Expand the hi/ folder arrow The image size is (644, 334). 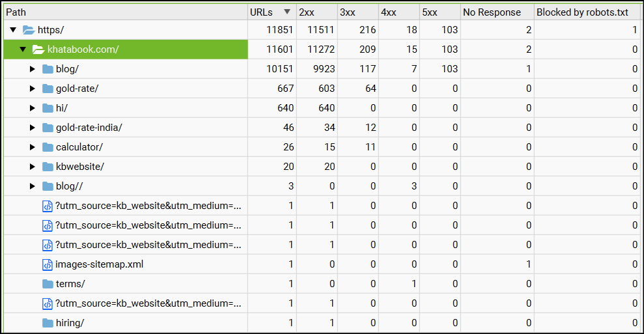[x=33, y=108]
